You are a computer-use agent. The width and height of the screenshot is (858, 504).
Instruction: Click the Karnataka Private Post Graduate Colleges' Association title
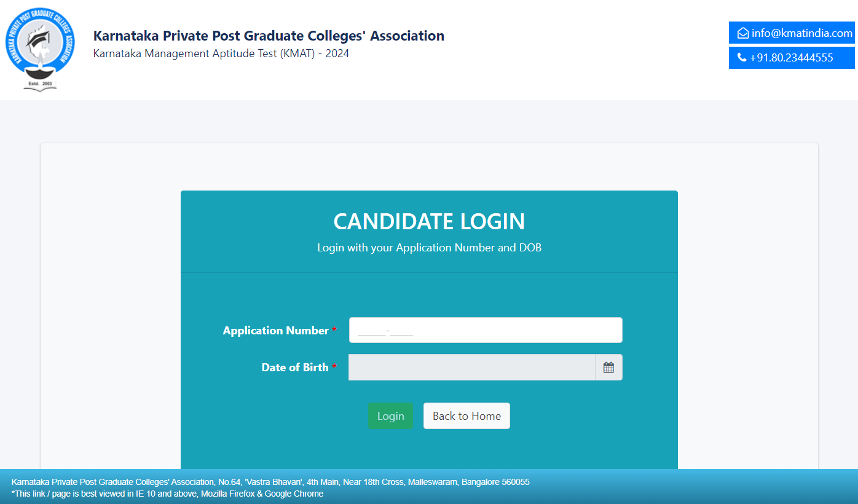click(x=269, y=36)
